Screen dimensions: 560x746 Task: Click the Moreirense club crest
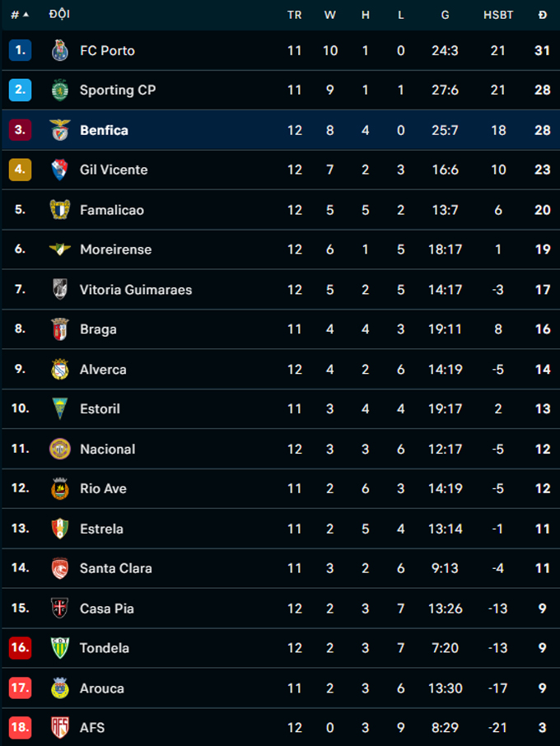point(59,249)
